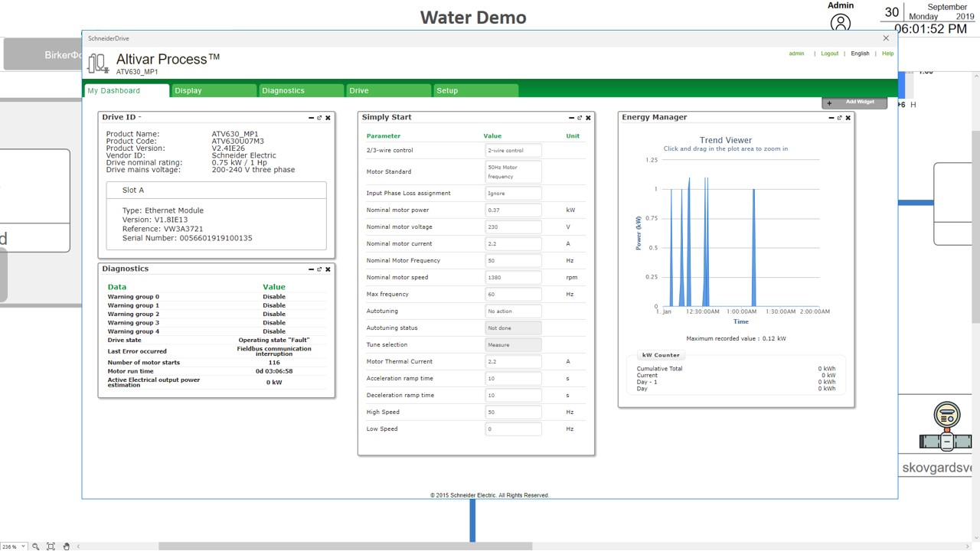980x551 pixels.
Task: Click the Motor run time value 0d 03:06:58
Action: click(x=274, y=372)
